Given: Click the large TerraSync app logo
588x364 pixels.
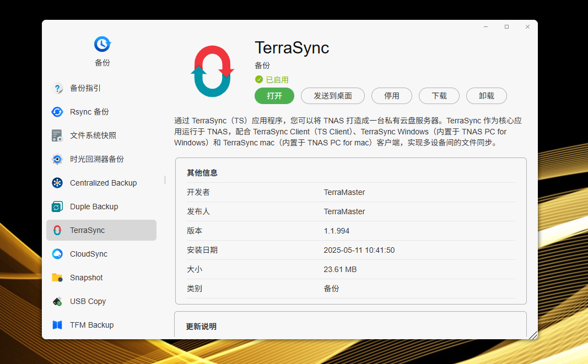Looking at the screenshot, I should [213, 72].
